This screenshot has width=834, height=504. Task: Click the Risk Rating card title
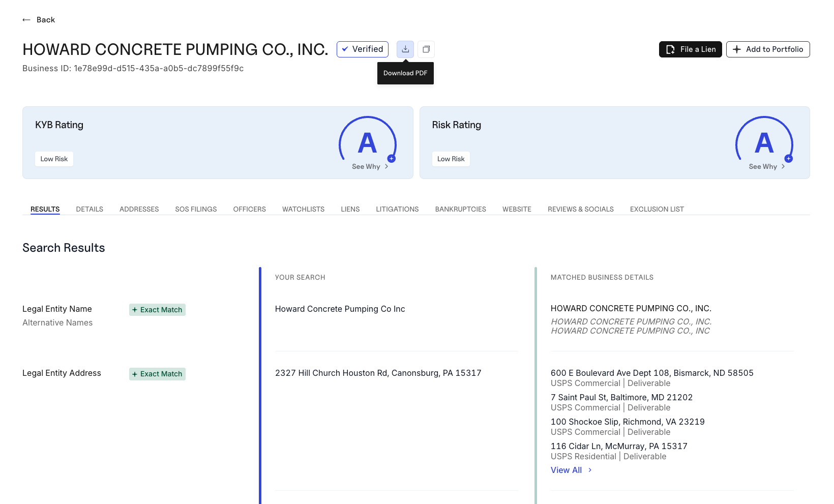[457, 125]
